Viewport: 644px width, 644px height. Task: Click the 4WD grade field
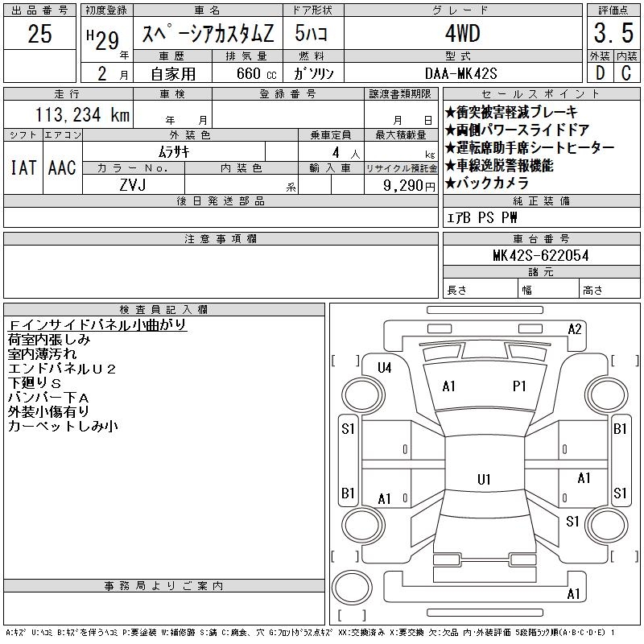(x=473, y=35)
